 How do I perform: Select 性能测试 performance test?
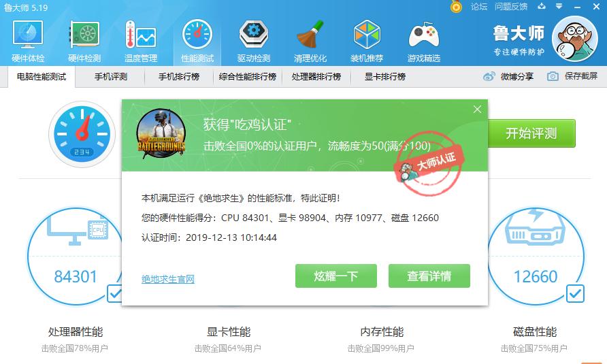(x=197, y=42)
